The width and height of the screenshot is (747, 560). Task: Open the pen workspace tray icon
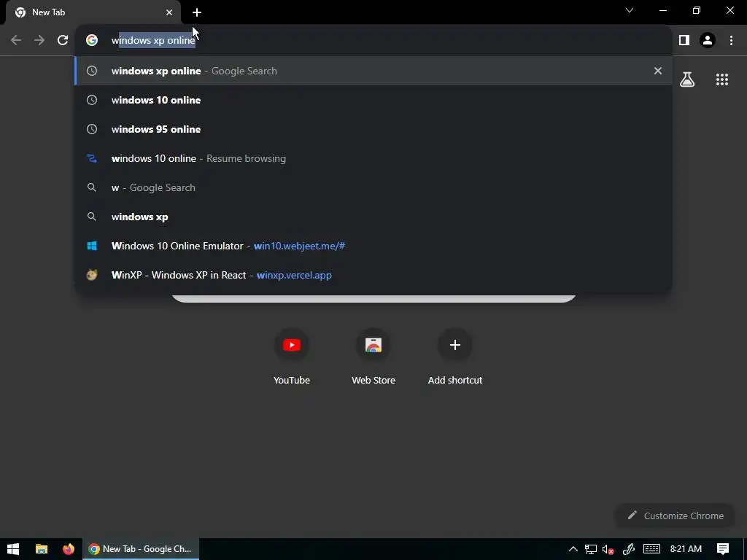pos(628,549)
